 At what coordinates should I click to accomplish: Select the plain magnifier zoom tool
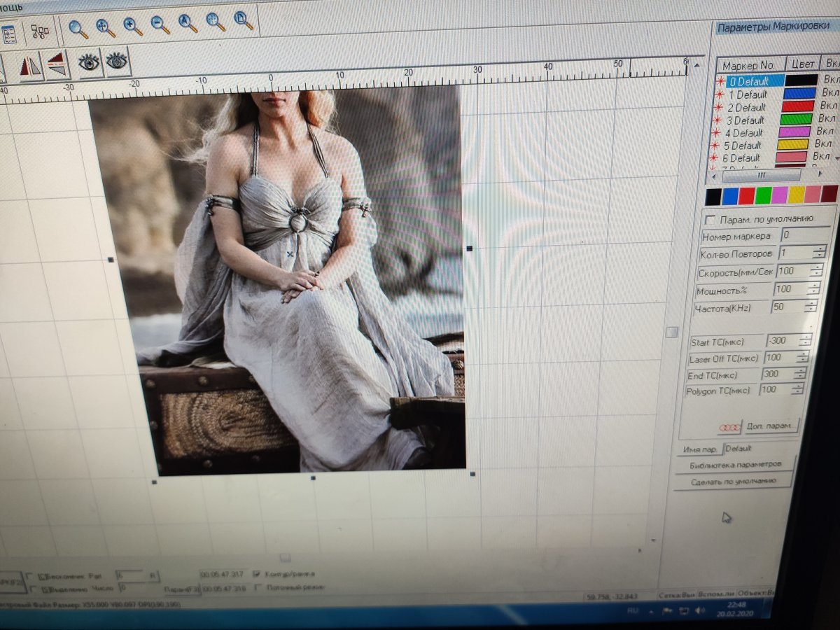[x=78, y=28]
